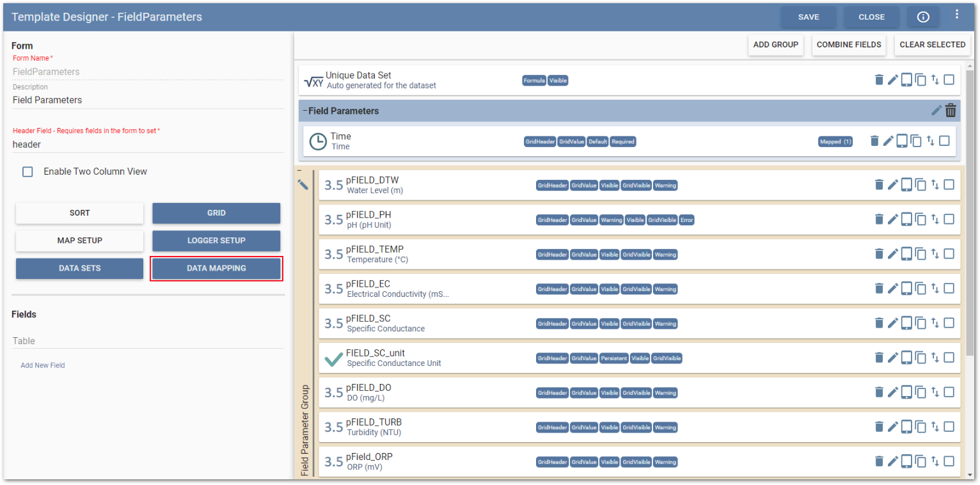Click the Form Name field FieldParameters
Viewport: 980px width, 485px height.
point(148,72)
